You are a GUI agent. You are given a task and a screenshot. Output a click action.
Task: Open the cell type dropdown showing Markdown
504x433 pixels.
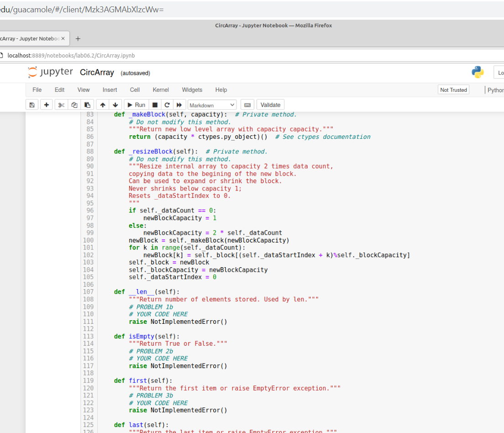tap(212, 105)
